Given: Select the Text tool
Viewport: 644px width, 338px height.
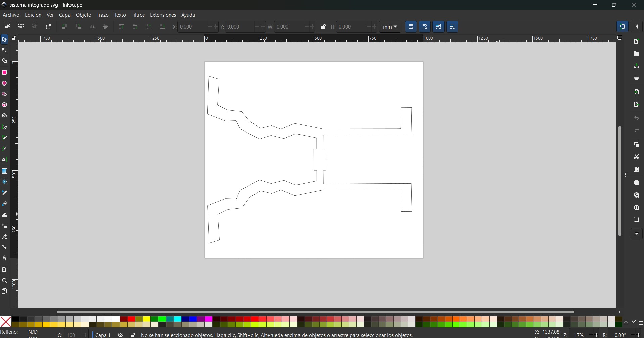Looking at the screenshot, I should tap(4, 160).
